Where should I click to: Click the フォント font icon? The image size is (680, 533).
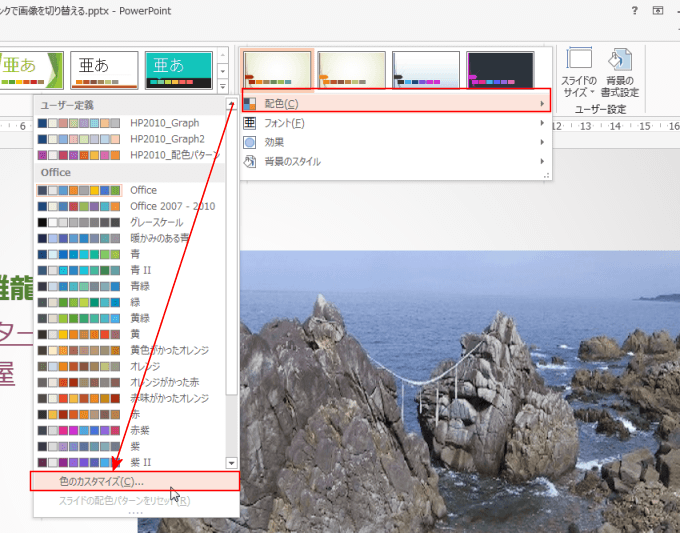point(250,123)
